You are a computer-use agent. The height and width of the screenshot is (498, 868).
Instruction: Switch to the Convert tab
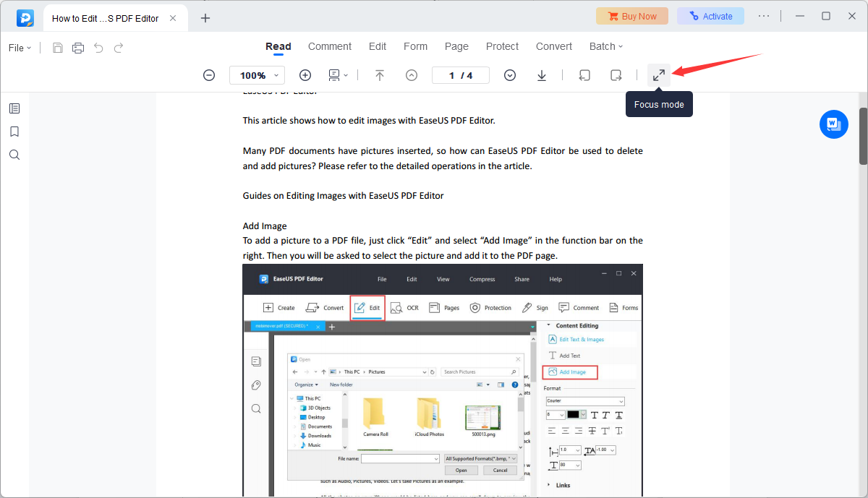(554, 46)
